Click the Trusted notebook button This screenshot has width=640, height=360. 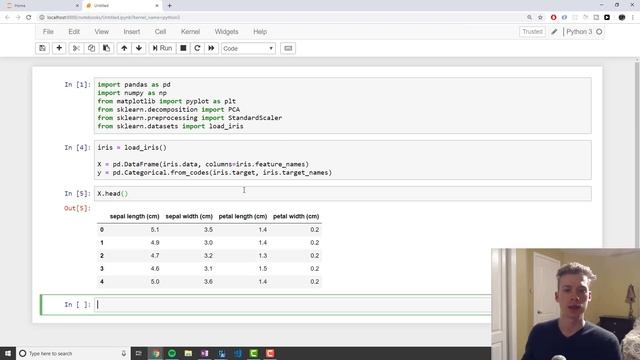532,31
